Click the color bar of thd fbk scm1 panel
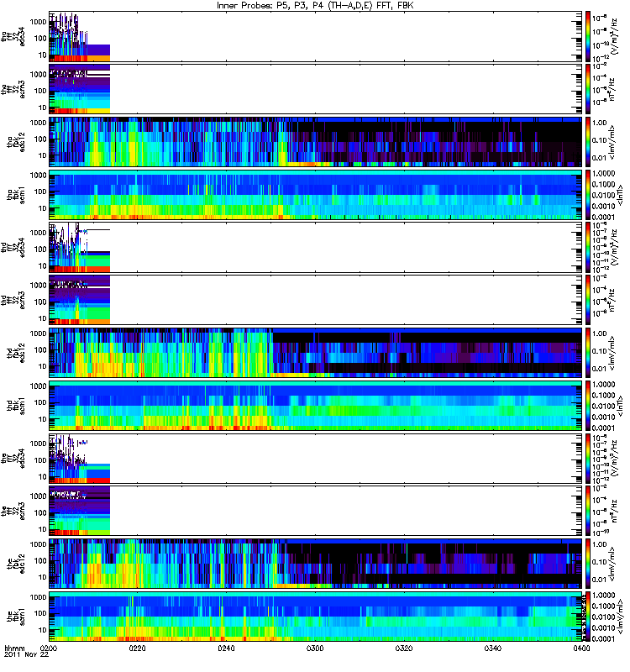The width and height of the screenshot is (630, 672). (x=588, y=406)
